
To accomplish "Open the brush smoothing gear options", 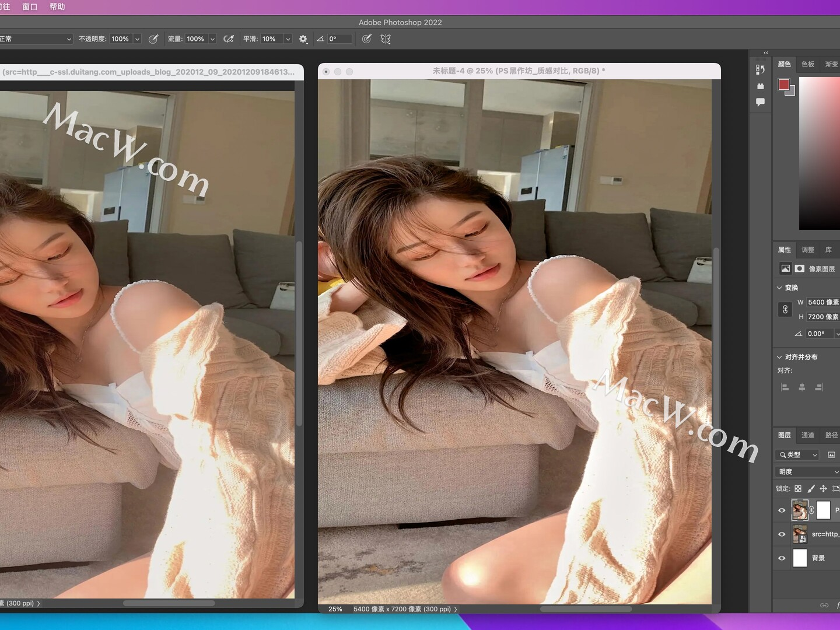I will tap(303, 39).
